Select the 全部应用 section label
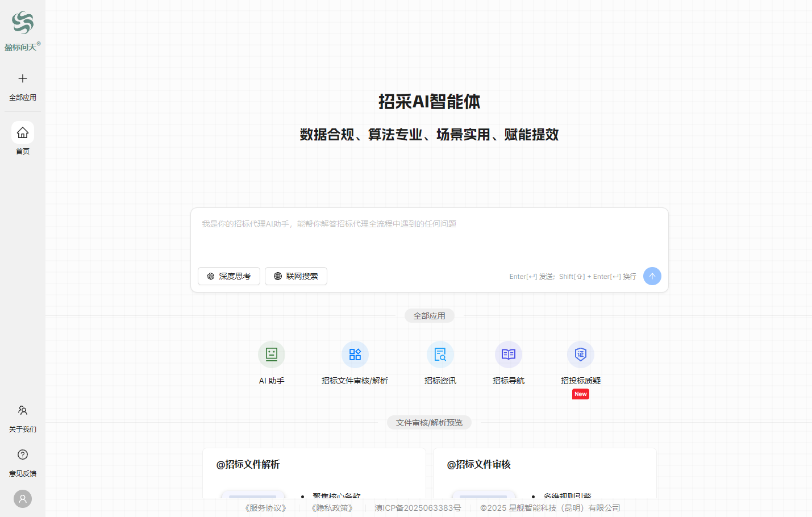 (x=430, y=316)
